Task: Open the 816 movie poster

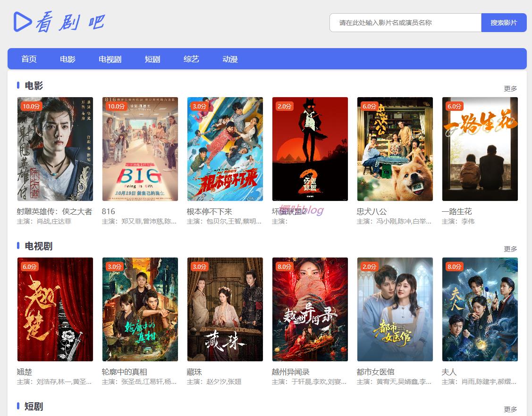Action: [140, 149]
